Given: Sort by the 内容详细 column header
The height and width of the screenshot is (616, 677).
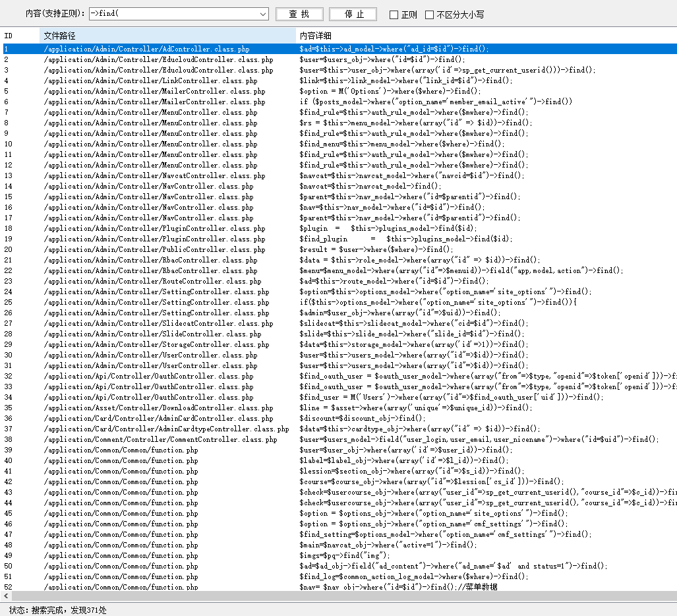Looking at the screenshot, I should [486, 36].
